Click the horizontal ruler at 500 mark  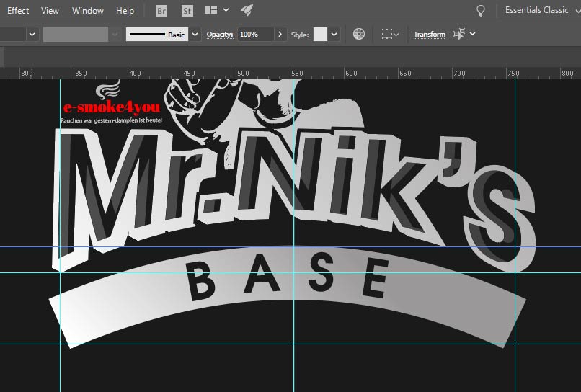click(x=243, y=73)
